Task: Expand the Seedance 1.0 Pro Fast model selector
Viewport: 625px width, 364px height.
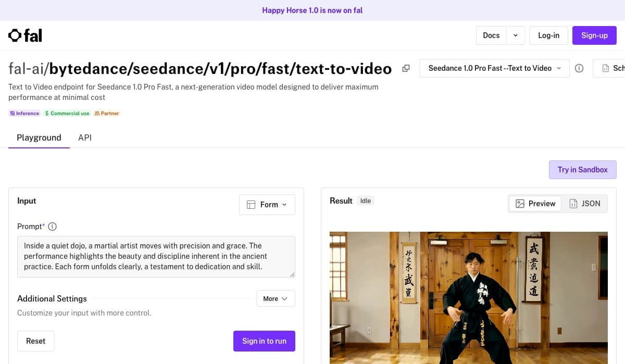Action: click(x=494, y=68)
